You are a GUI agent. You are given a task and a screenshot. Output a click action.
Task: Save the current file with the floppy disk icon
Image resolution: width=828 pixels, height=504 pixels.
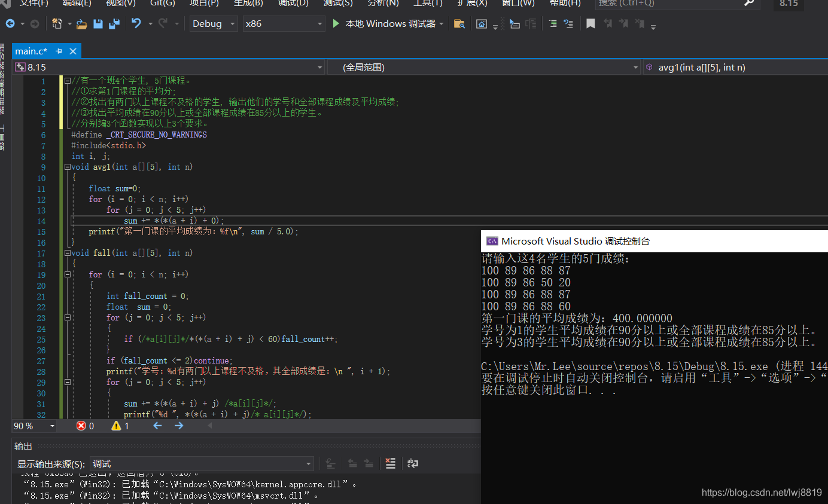click(x=98, y=24)
